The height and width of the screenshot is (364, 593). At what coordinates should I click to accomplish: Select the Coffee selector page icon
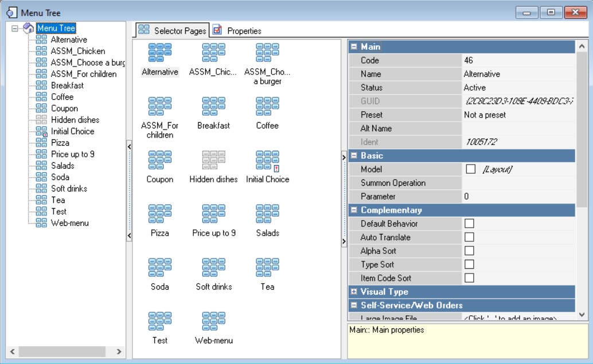pyautogui.click(x=267, y=107)
